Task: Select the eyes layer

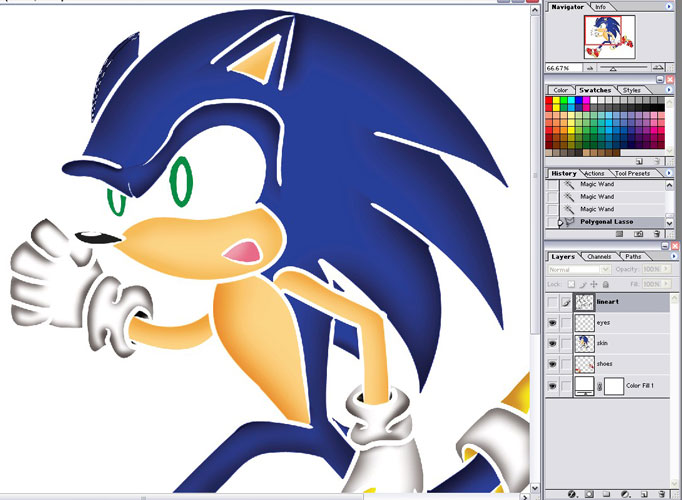Action: pos(608,323)
